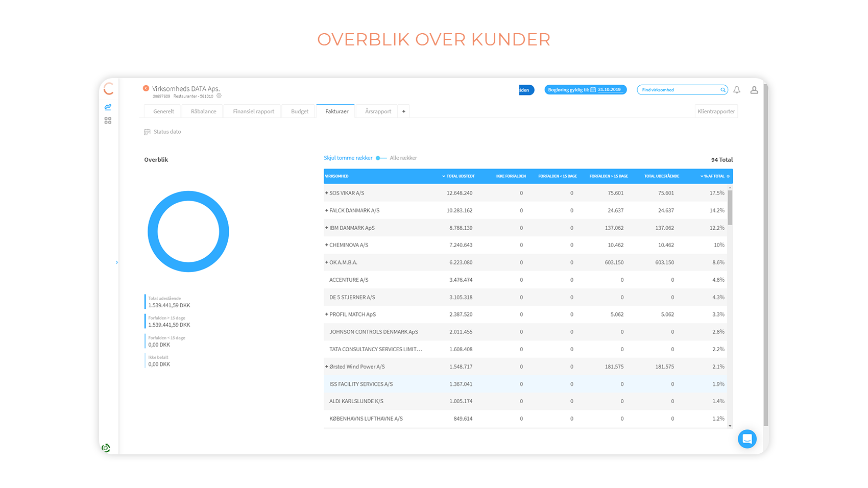868x488 pixels.
Task: Expand the SOS VIKAR A/S row
Action: (x=327, y=193)
